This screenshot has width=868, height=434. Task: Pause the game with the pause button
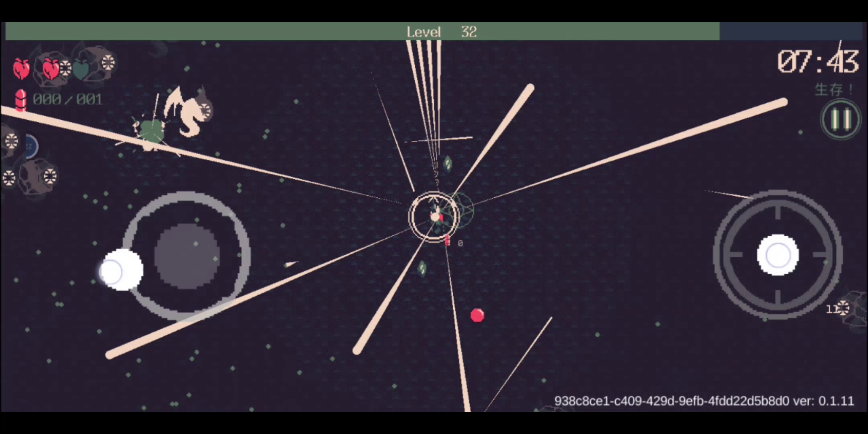click(x=840, y=119)
